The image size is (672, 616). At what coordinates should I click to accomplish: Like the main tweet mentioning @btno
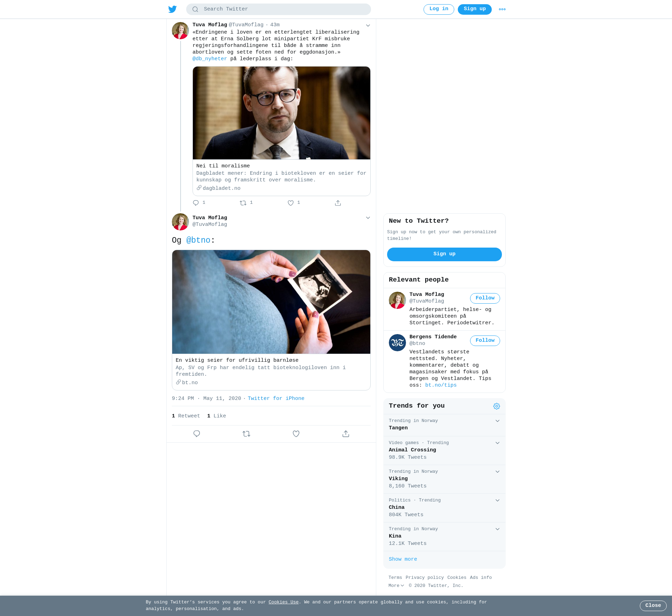(296, 434)
